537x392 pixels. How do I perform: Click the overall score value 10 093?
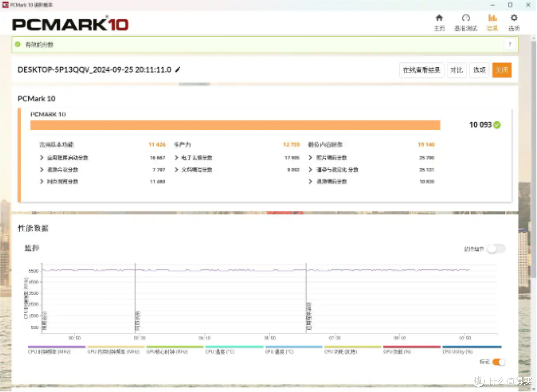(x=480, y=125)
